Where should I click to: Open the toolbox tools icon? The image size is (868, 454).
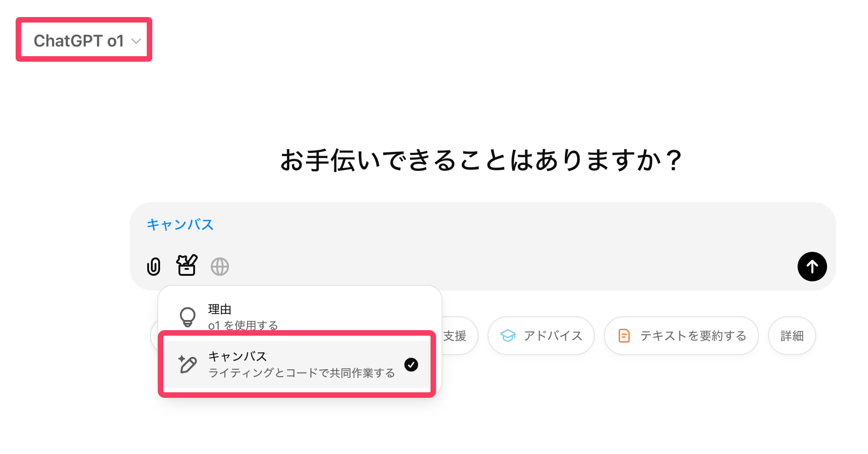(187, 266)
